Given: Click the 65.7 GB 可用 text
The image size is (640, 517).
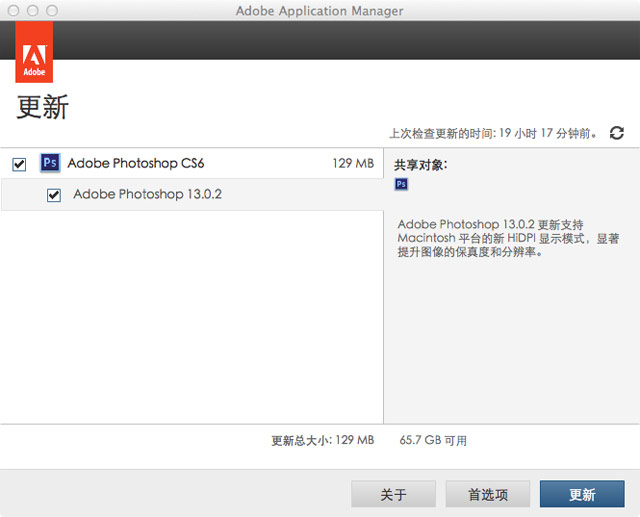Looking at the screenshot, I should [x=433, y=440].
